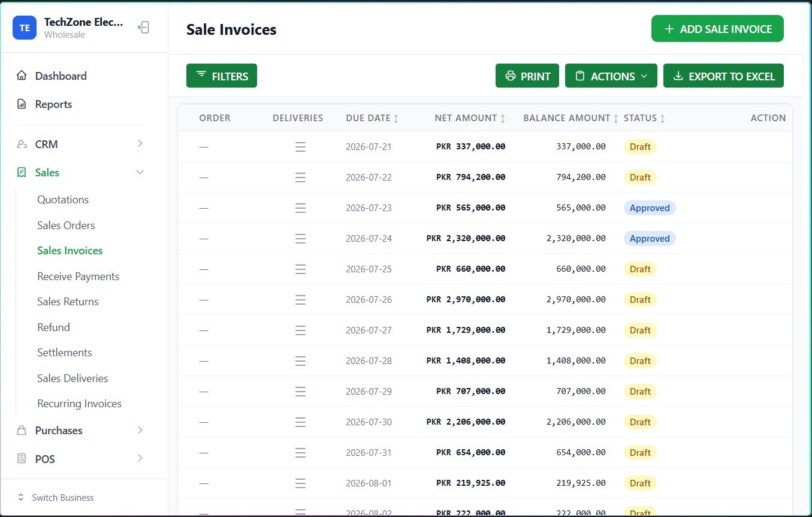Expand the POS menu chevron
Image resolution: width=812 pixels, height=517 pixels.
pyautogui.click(x=140, y=458)
